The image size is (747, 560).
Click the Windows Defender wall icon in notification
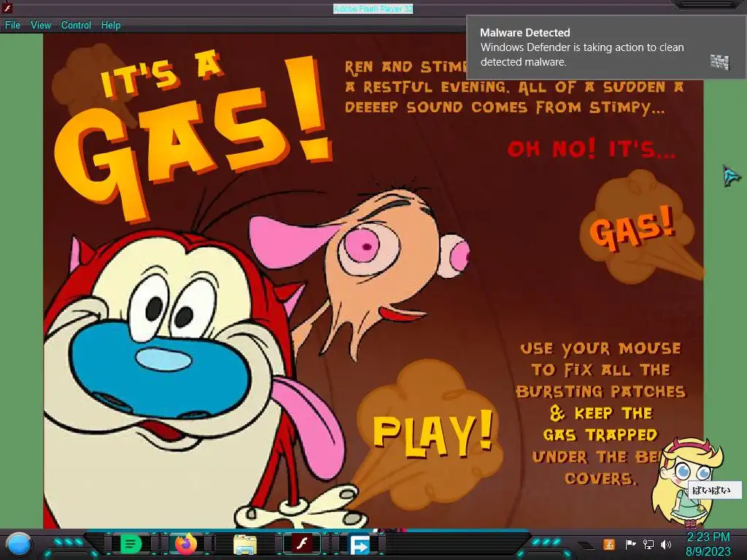point(720,62)
